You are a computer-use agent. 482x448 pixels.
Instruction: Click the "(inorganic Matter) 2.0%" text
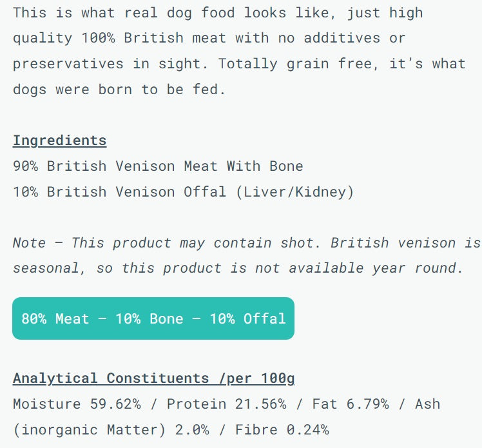point(108,429)
